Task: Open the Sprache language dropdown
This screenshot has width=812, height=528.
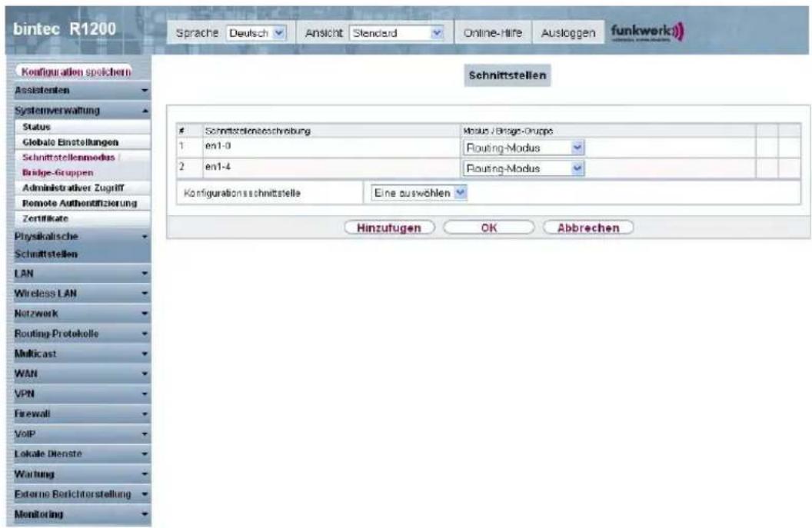Action: pos(256,33)
